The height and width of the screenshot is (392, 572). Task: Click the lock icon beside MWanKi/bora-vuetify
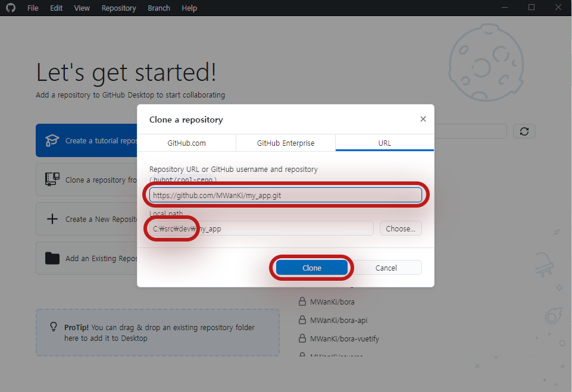[302, 338]
